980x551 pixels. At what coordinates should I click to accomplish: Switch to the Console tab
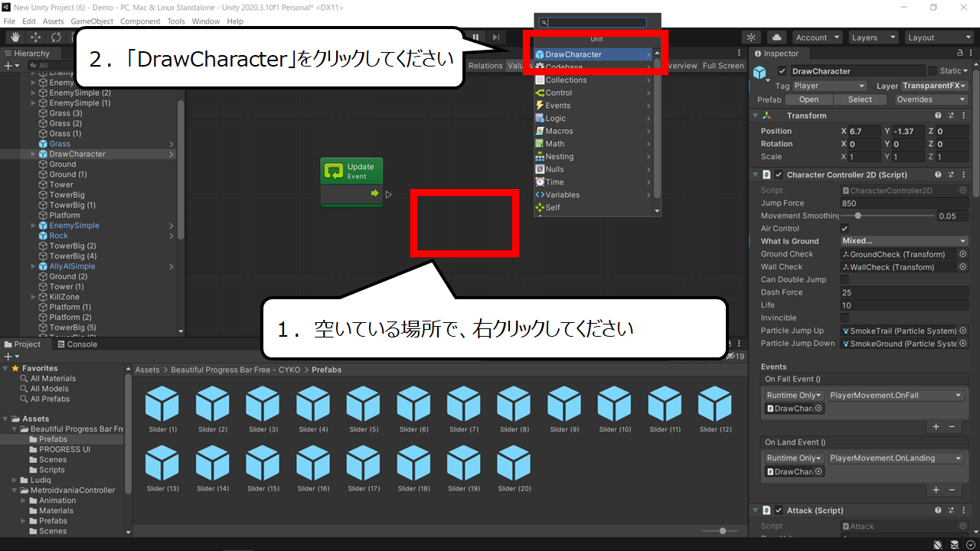tap(77, 344)
